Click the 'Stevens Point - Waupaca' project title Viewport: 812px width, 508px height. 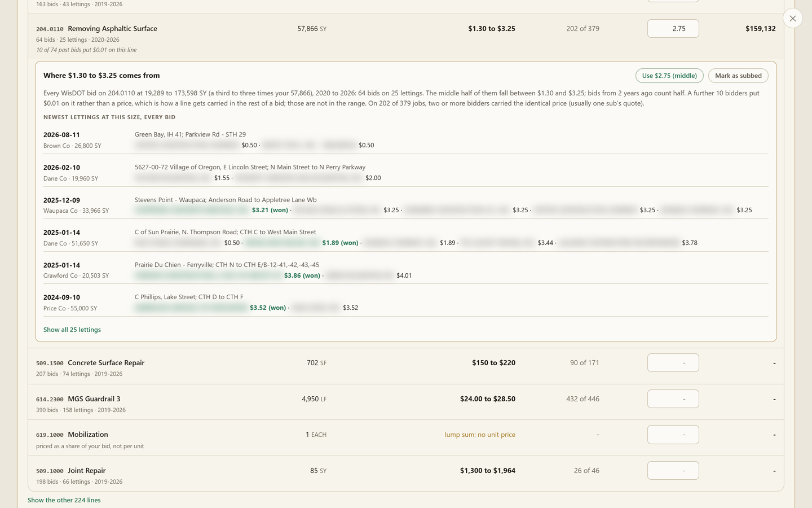pyautogui.click(x=226, y=200)
